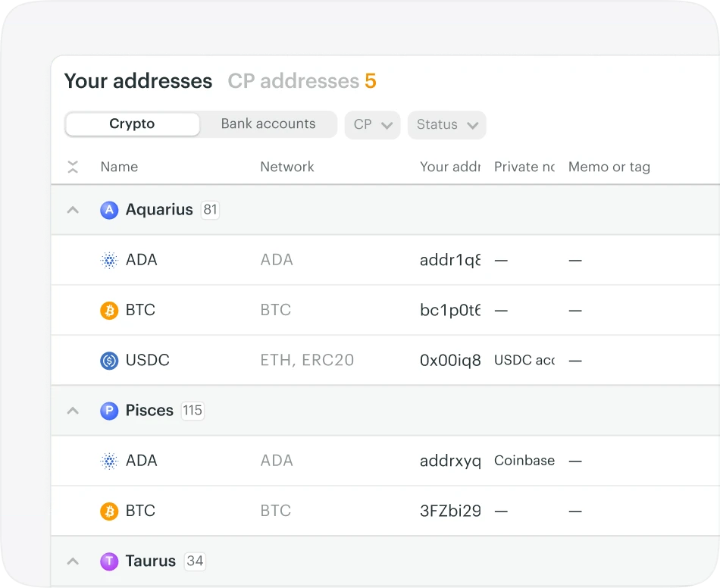The height and width of the screenshot is (588, 720).
Task: Click the ADA coin icon under Pisces
Action: click(109, 461)
